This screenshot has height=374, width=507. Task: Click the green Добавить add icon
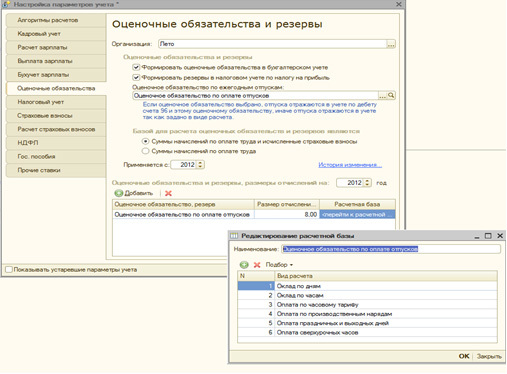point(119,193)
